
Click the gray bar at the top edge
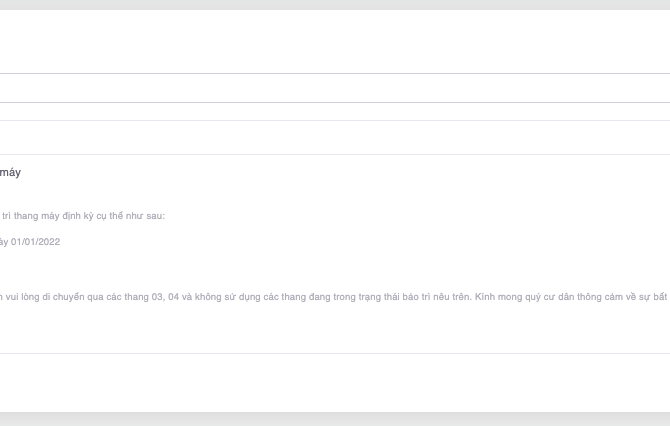tap(335, 4)
